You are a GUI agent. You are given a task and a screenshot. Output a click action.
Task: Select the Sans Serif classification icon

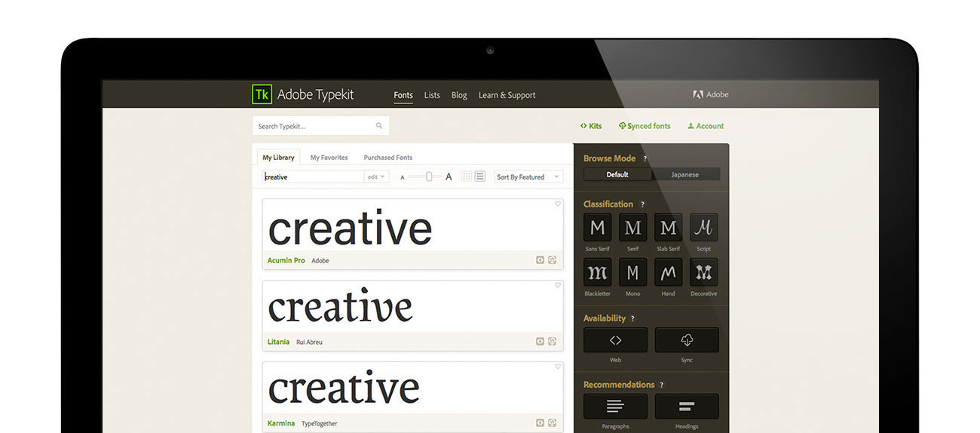(597, 227)
